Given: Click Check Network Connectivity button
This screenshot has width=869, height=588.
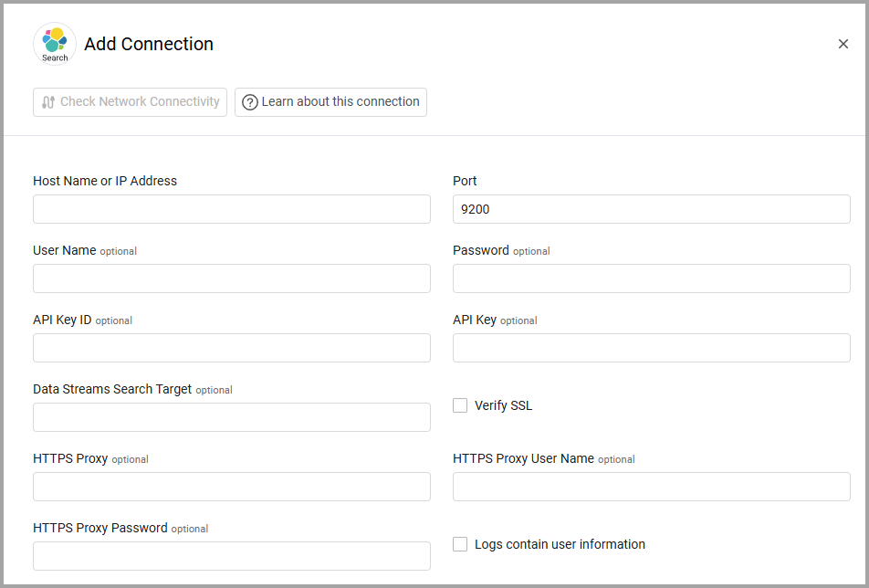Looking at the screenshot, I should [x=130, y=102].
